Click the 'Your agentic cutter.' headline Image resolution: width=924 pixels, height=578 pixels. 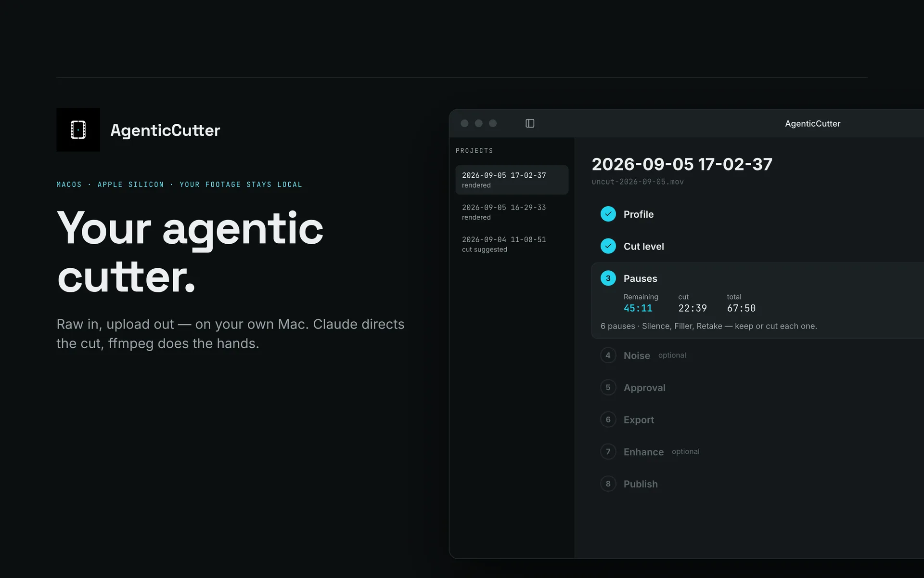[190, 251]
